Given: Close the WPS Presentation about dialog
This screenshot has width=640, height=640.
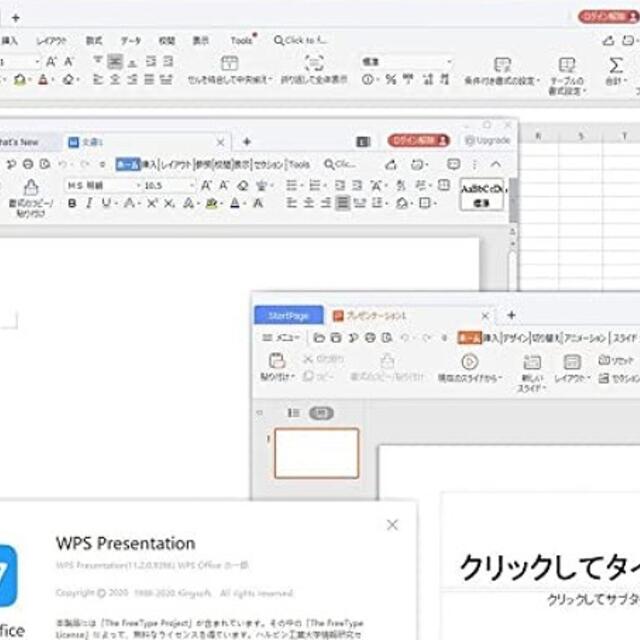Looking at the screenshot, I should pos(392,525).
